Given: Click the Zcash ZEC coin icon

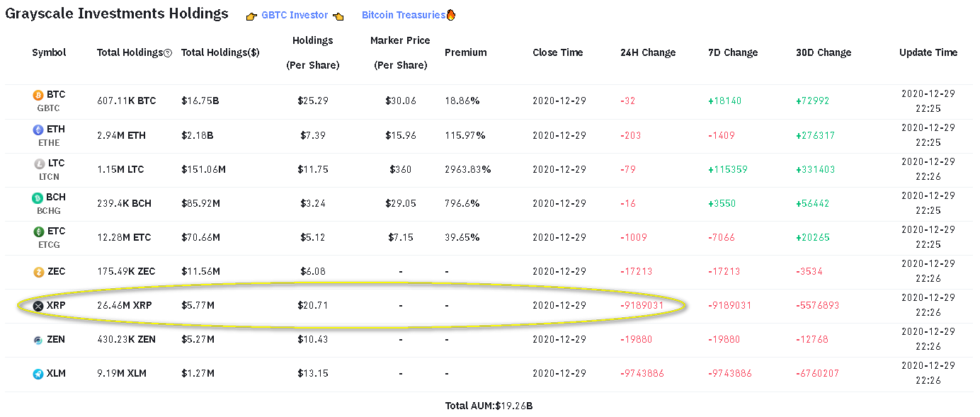Looking at the screenshot, I should pyautogui.click(x=38, y=272).
